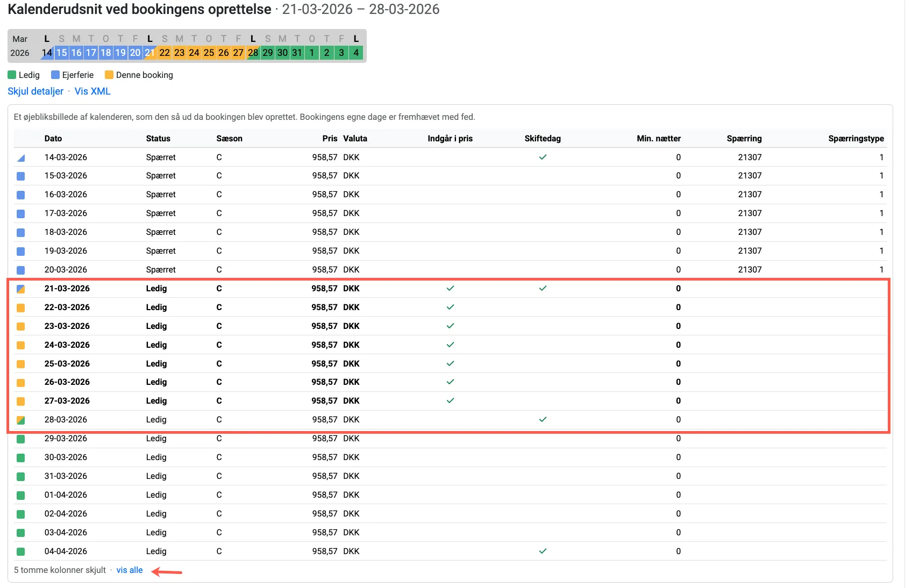Image resolution: width=912 pixels, height=588 pixels.
Task: Click the green icon for 01-04-2026
Action: [x=21, y=496]
